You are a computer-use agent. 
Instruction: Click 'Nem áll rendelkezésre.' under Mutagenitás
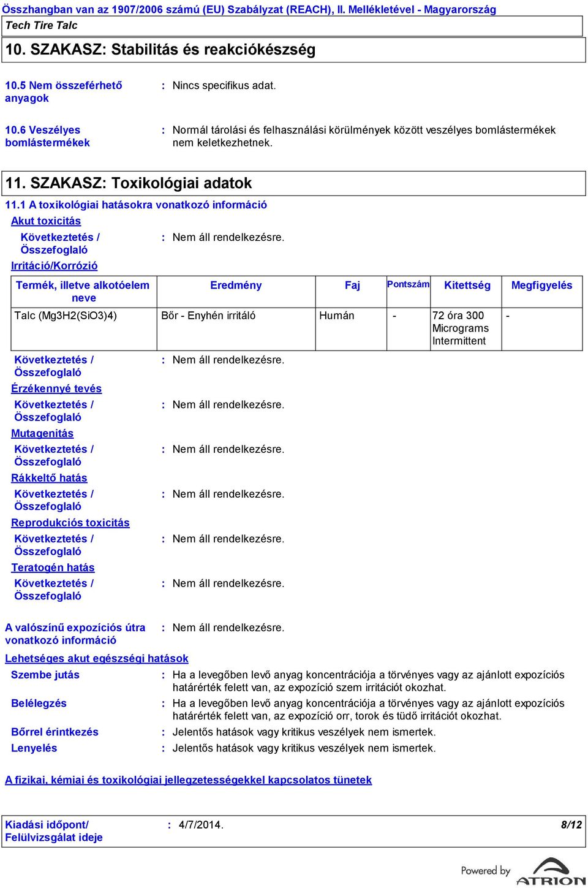point(228,449)
